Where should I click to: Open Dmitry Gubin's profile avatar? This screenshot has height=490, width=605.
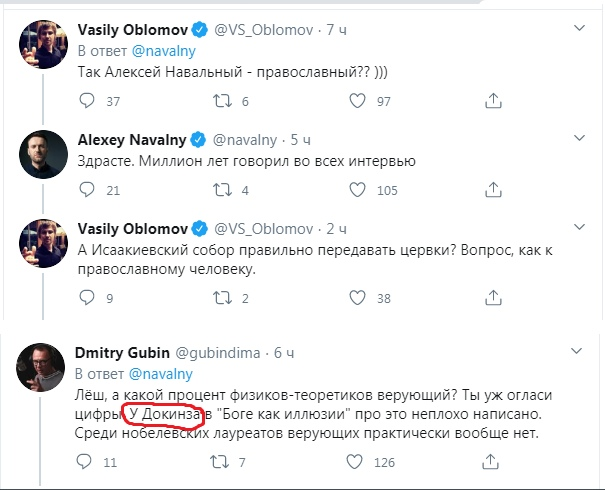click(x=39, y=370)
